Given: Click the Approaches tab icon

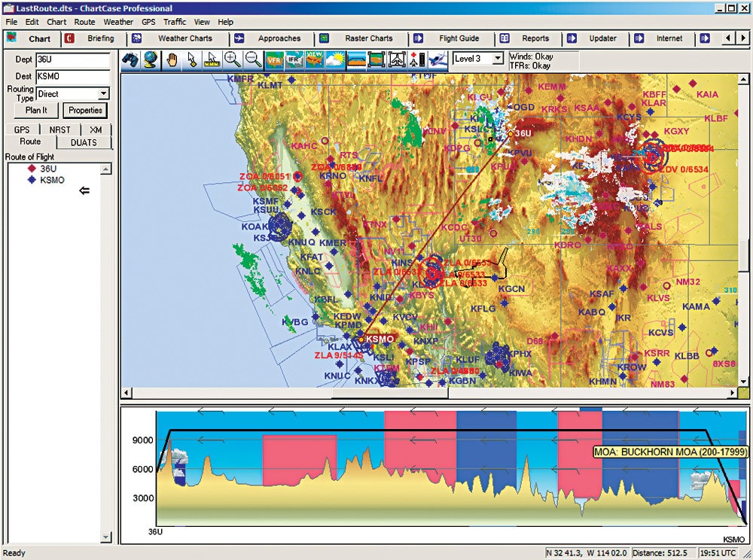Looking at the screenshot, I should coord(239,38).
